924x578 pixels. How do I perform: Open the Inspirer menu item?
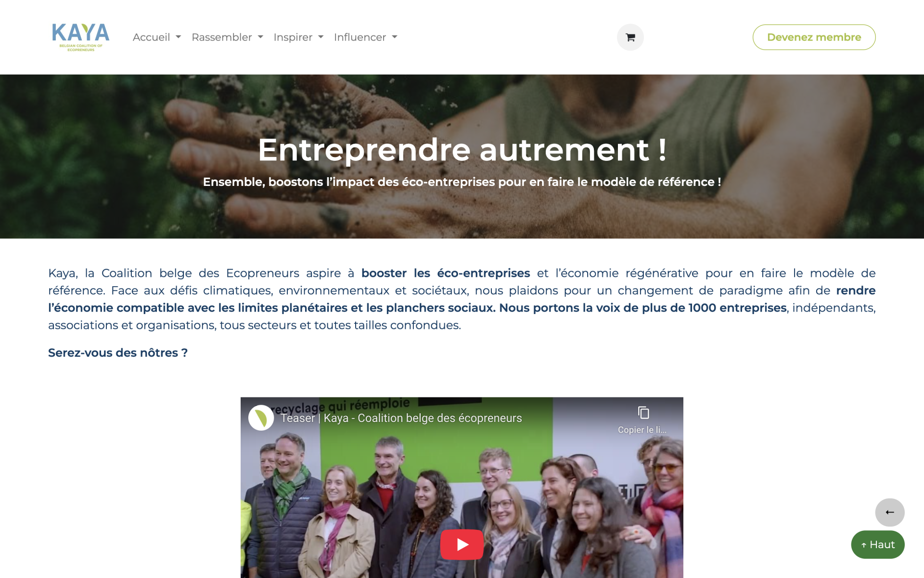click(x=293, y=37)
